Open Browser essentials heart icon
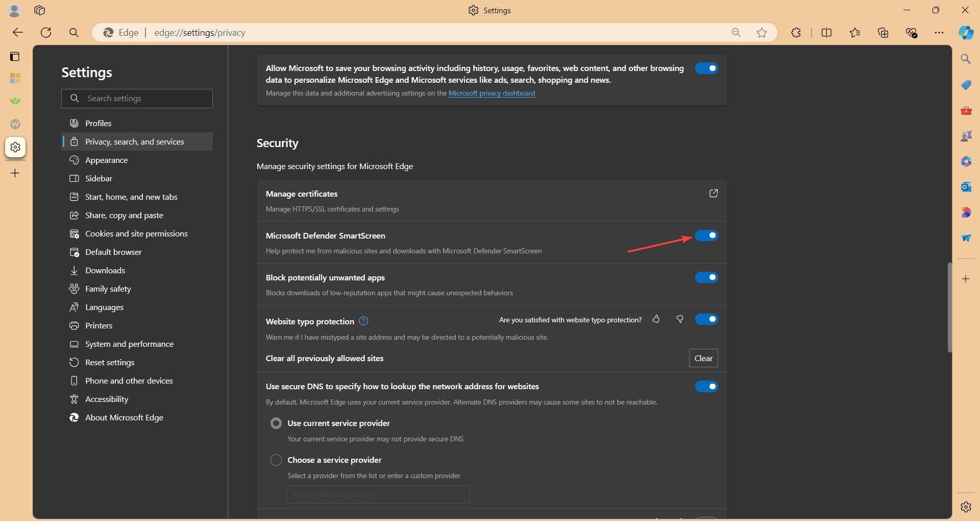 click(x=912, y=32)
